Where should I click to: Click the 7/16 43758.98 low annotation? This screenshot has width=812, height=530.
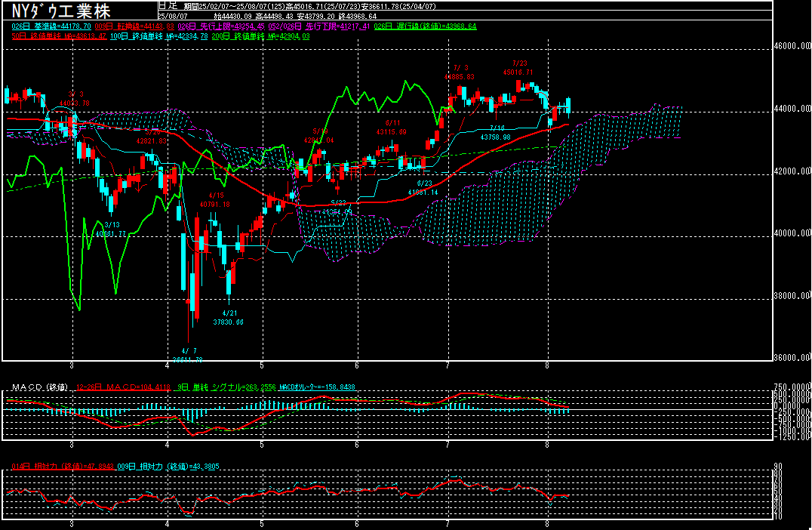click(496, 133)
